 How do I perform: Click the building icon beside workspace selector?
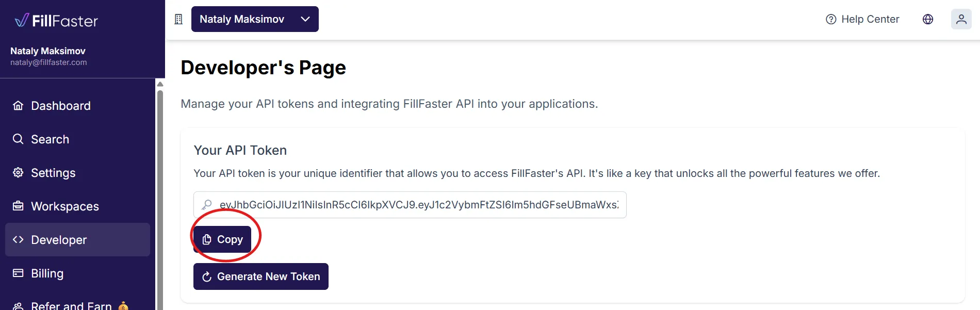[x=178, y=19]
